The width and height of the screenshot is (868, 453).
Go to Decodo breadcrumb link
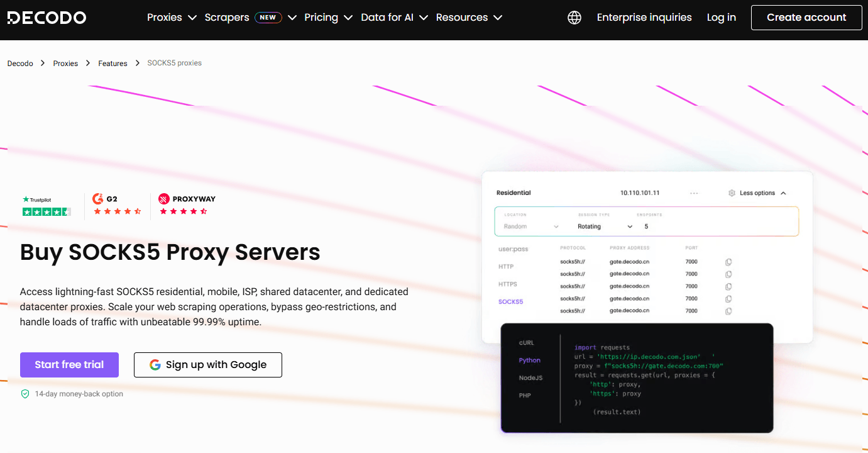point(20,64)
